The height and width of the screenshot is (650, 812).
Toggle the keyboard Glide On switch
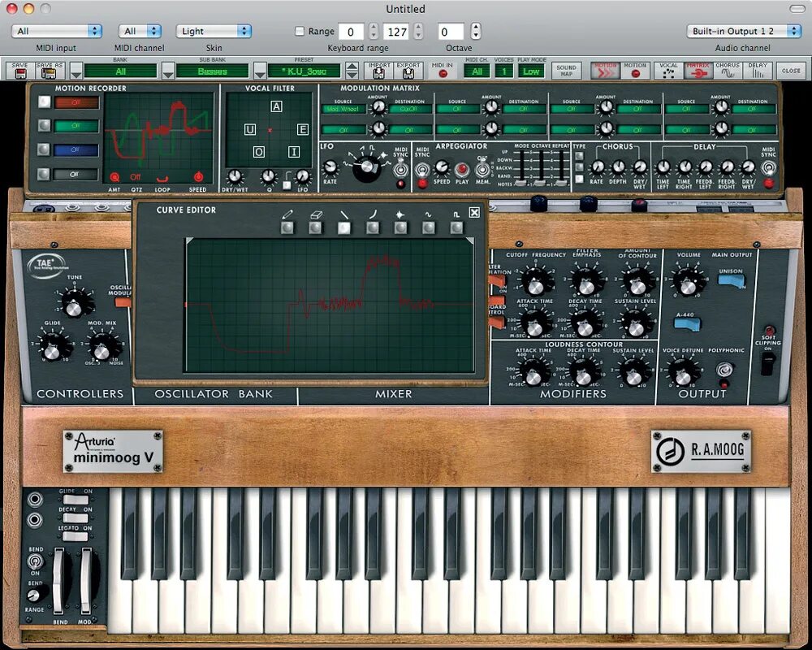pos(76,500)
